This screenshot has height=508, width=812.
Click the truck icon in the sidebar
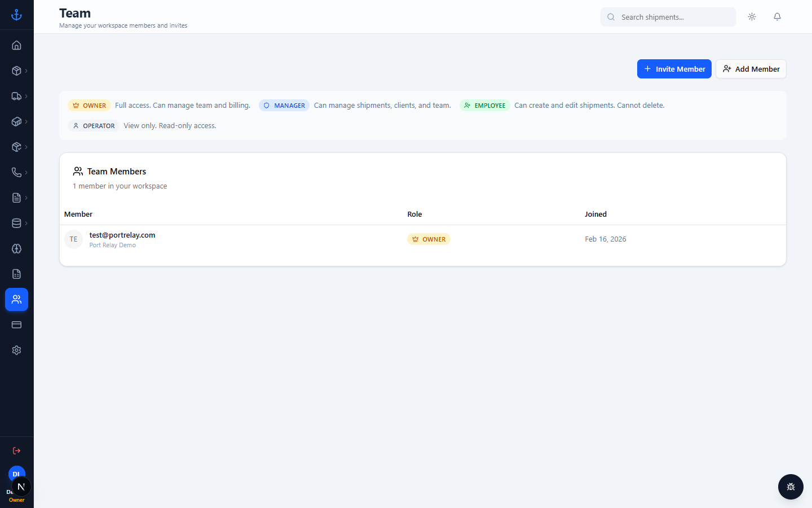click(16, 96)
